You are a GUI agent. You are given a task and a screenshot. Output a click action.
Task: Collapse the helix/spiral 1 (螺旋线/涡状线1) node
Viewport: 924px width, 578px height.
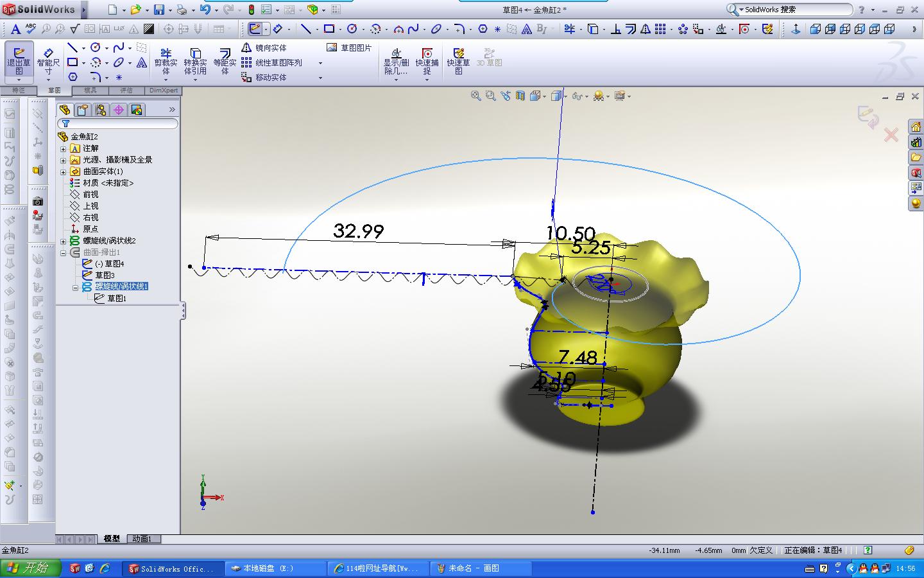pos(75,287)
